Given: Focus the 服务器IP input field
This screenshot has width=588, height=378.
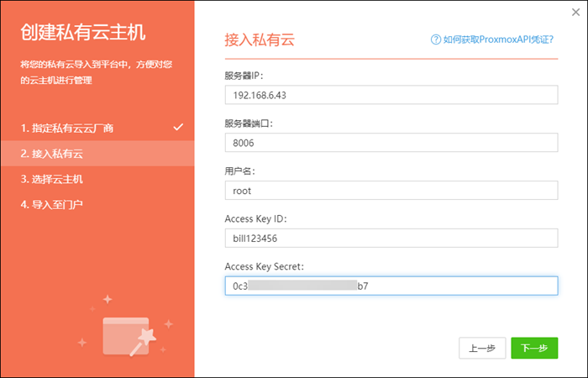Looking at the screenshot, I should 391,95.
